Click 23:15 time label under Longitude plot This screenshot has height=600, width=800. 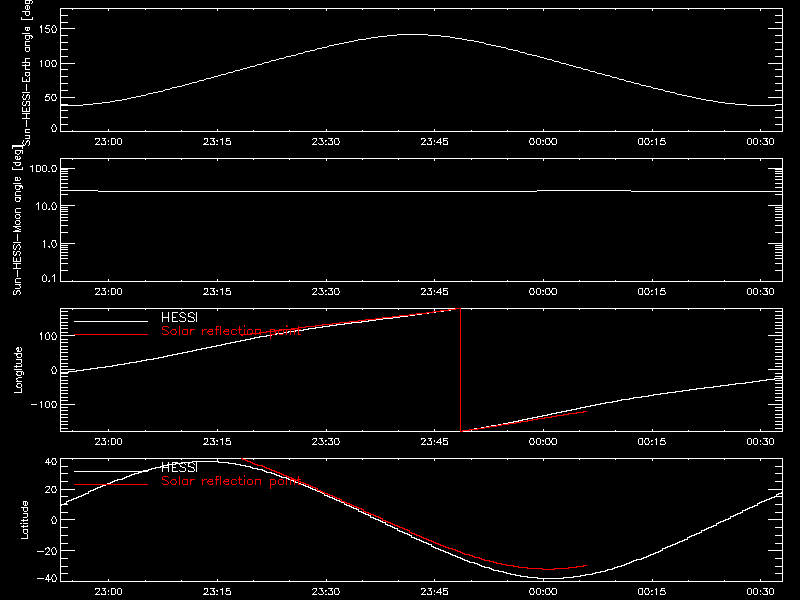[x=217, y=442]
